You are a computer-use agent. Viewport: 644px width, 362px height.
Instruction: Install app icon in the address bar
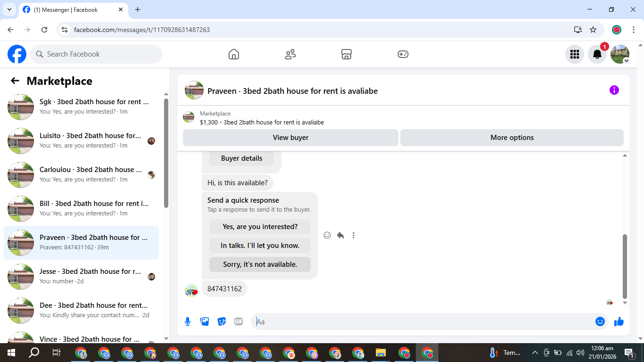[578, 30]
